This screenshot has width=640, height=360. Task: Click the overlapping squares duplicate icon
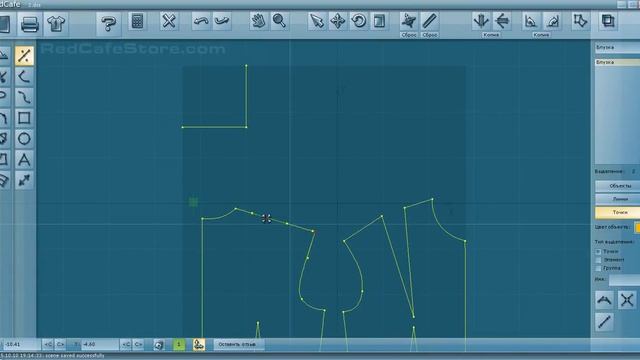608,21
